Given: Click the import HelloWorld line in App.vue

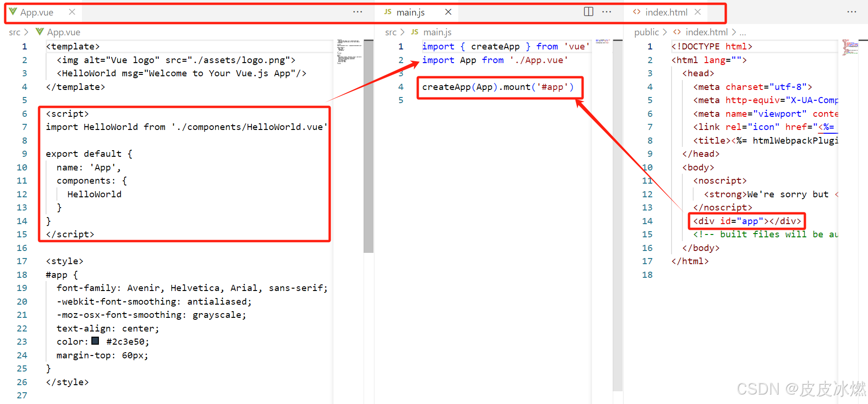Looking at the screenshot, I should tap(187, 127).
